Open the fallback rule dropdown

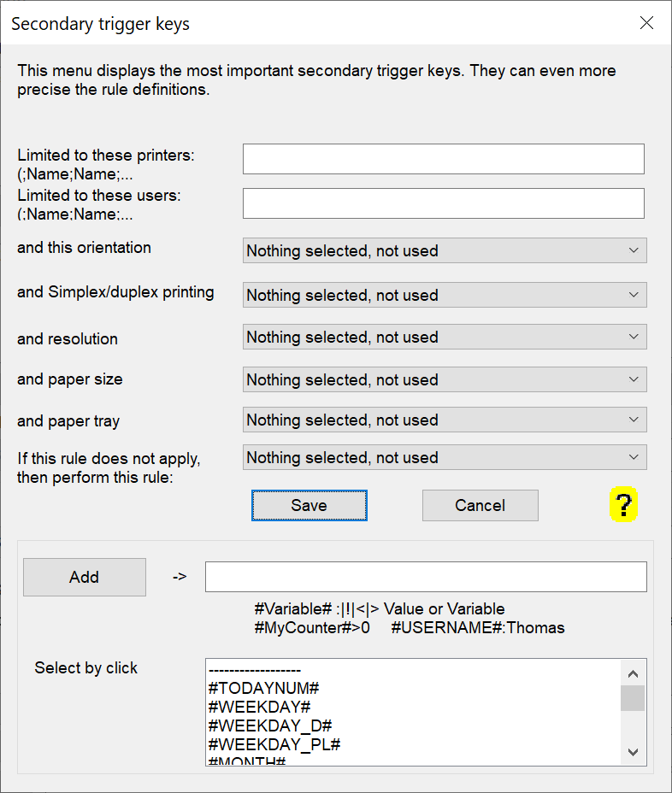pos(445,457)
